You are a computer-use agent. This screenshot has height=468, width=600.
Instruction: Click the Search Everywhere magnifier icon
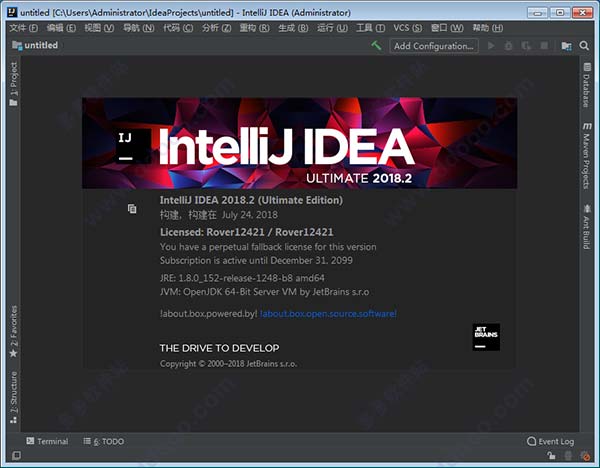point(584,46)
